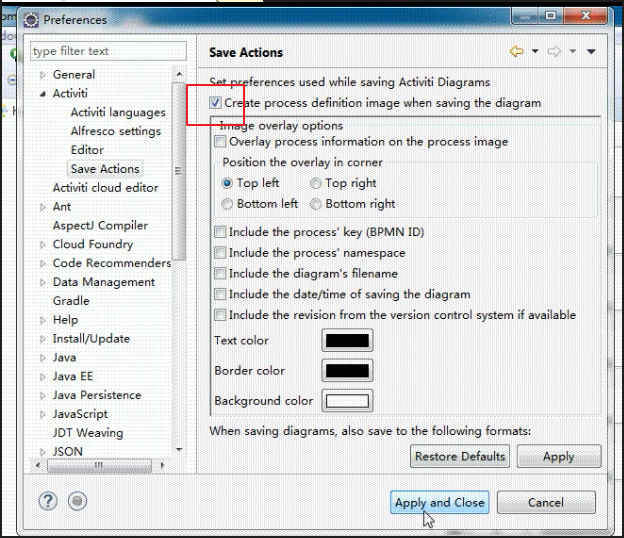Click the Apply and Close button
Viewport: 624px width, 538px height.
point(439,502)
